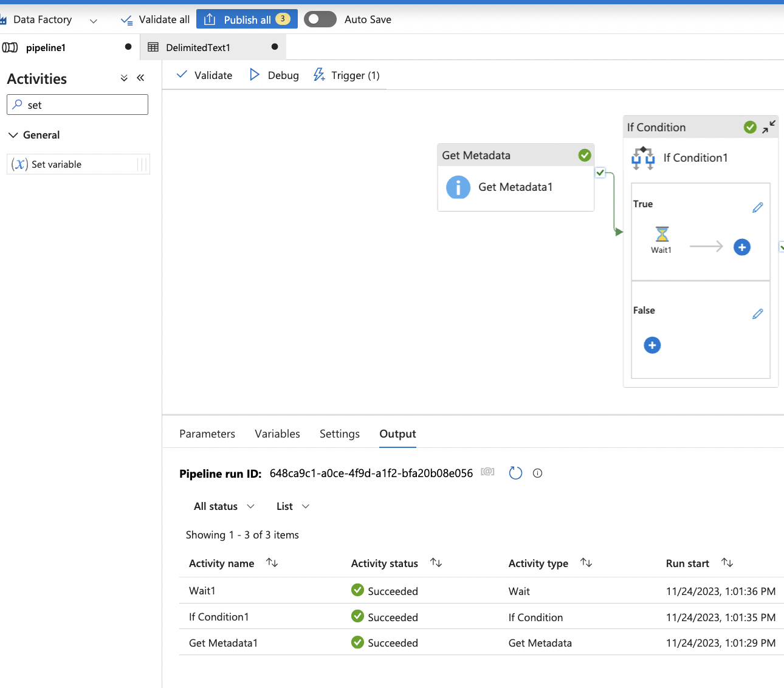784x688 pixels.
Task: Collapse the General category
Action: click(x=13, y=135)
